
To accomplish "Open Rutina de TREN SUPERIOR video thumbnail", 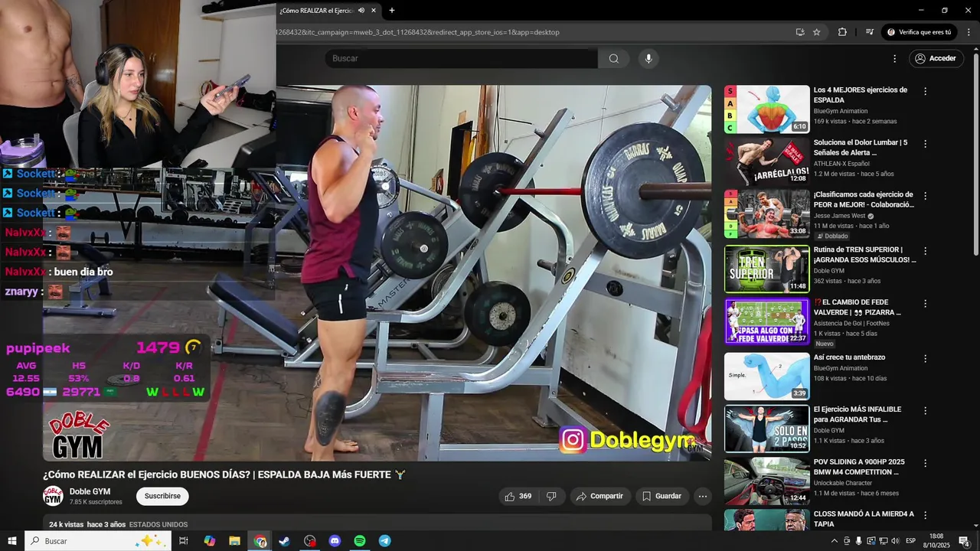I will 766,269.
